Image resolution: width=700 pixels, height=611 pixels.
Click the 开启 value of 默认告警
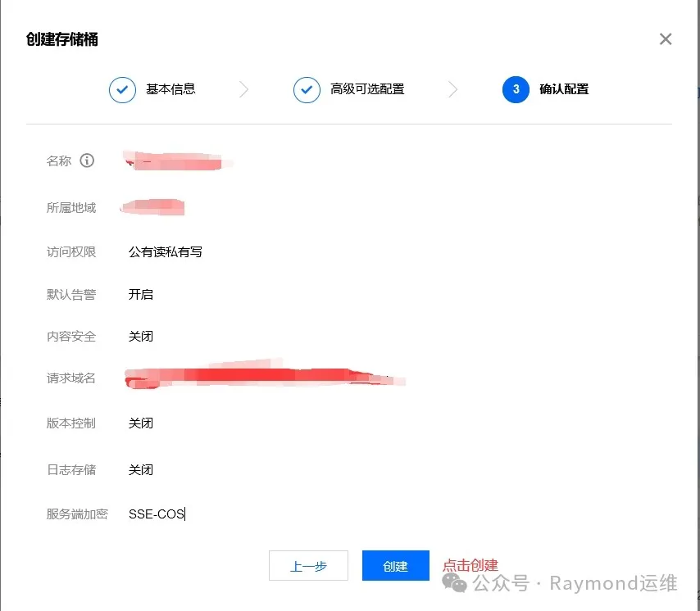pyautogui.click(x=141, y=294)
